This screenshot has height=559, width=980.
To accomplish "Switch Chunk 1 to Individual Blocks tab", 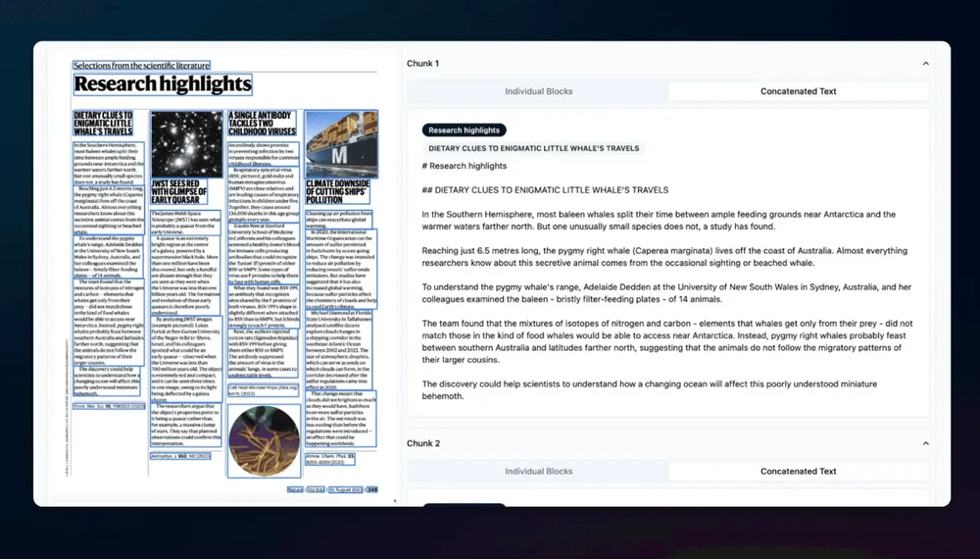I will 538,91.
